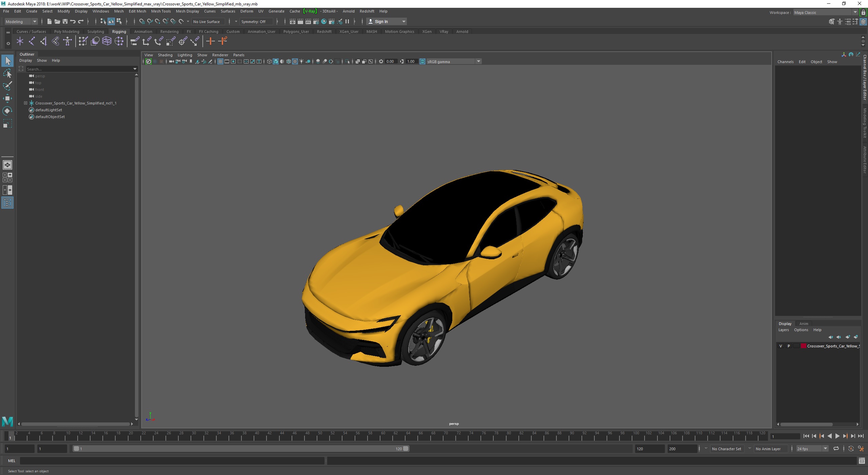
Task: Open the Deform menu
Action: tap(246, 11)
